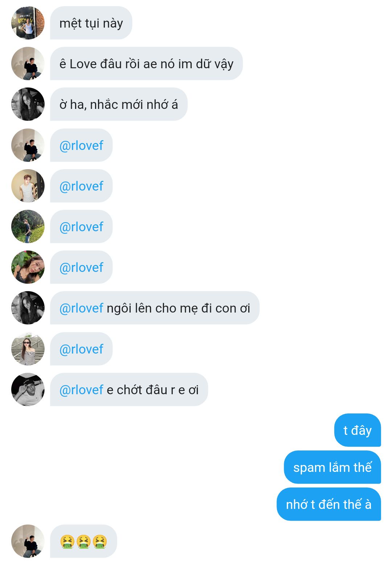The width and height of the screenshot is (392, 563).
Task: Click @rlovef mention beside red flowers avatar
Action: [x=81, y=267]
